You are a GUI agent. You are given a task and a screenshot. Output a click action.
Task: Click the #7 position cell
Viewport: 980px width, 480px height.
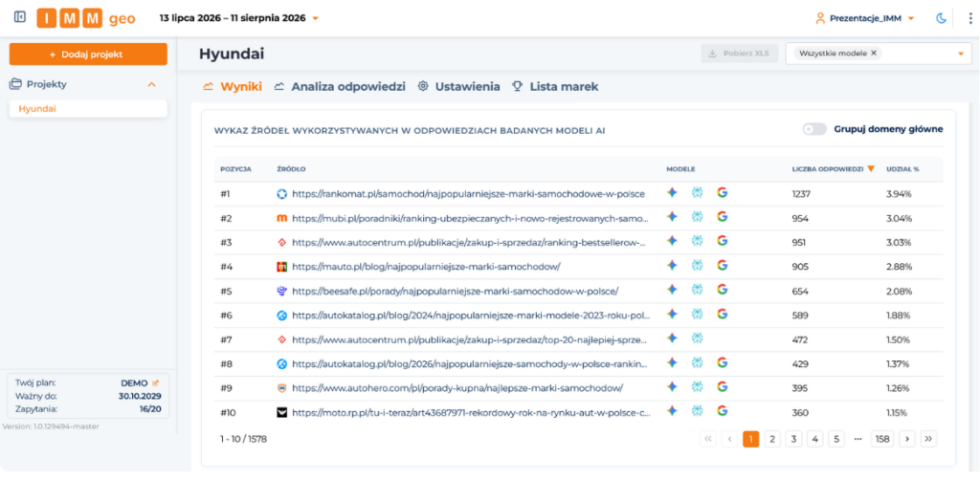(226, 339)
